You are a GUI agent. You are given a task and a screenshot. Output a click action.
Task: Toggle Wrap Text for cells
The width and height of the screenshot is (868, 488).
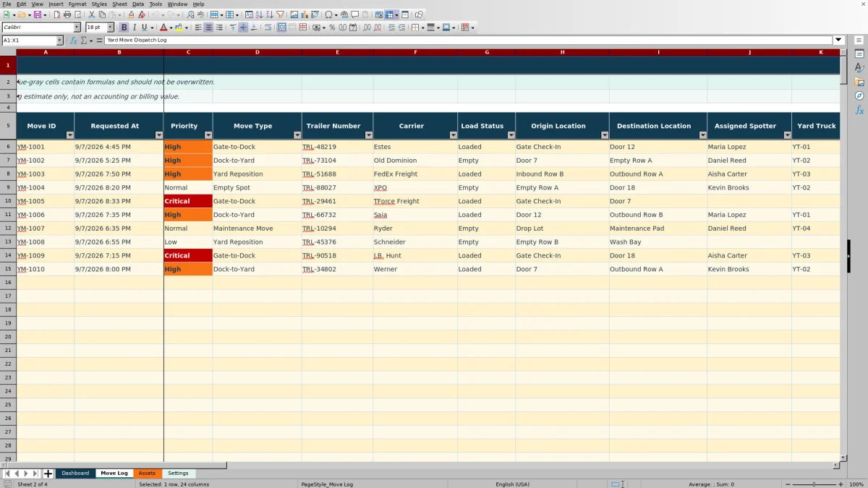coord(268,27)
